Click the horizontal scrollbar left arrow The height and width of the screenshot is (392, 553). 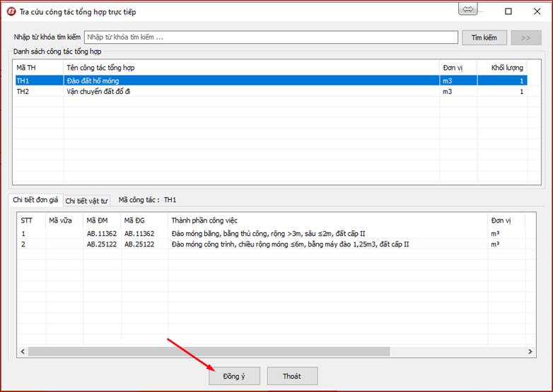pos(23,351)
